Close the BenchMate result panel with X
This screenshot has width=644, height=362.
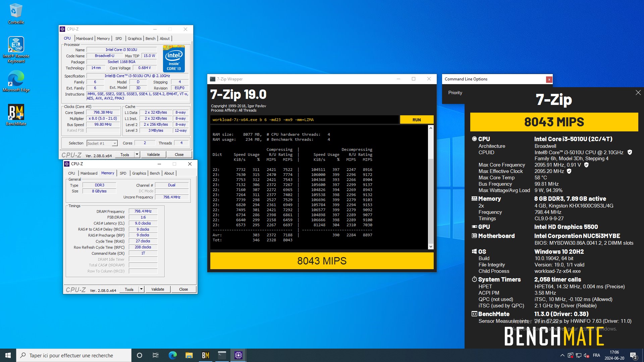pyautogui.click(x=638, y=93)
